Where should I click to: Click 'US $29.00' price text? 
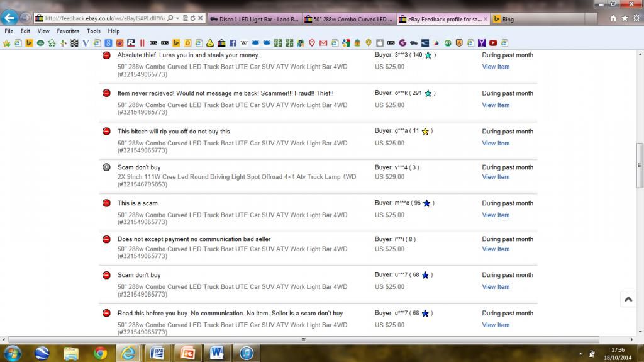(x=389, y=177)
